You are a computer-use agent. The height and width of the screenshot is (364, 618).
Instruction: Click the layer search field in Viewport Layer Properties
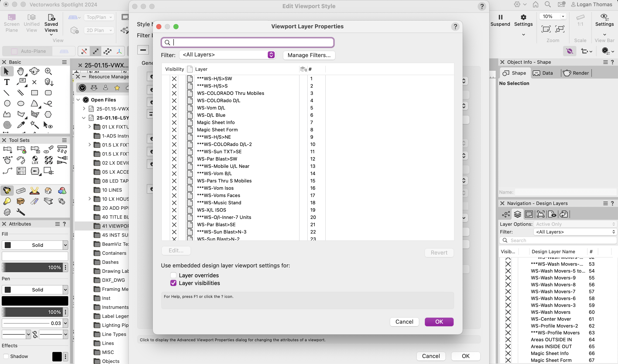[x=247, y=42]
